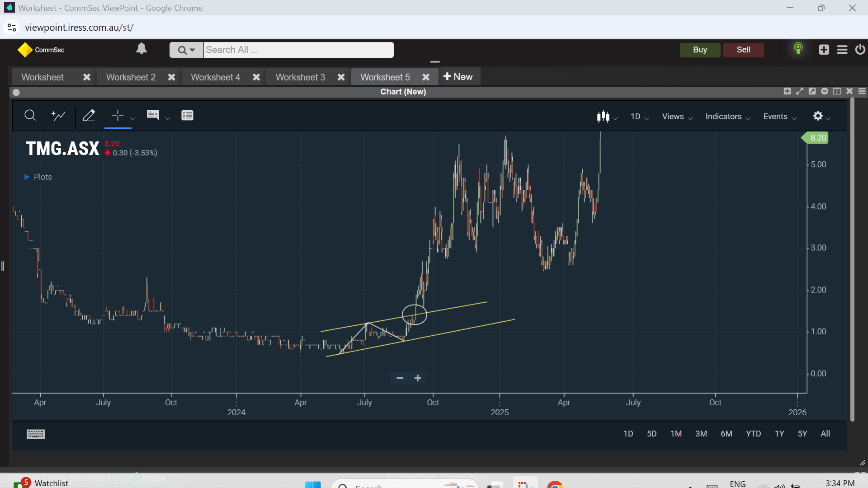Set chart range to All

coord(825,434)
